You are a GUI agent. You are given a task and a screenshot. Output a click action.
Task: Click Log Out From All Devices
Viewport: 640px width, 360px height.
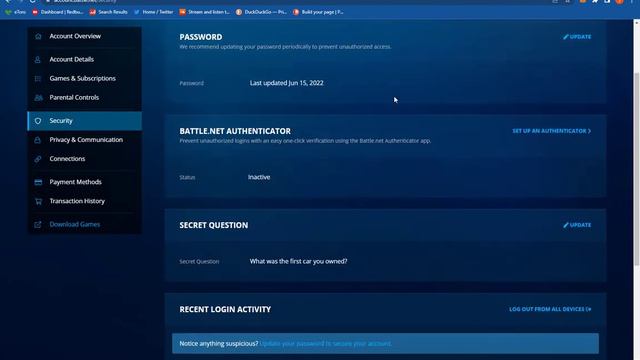(550, 309)
